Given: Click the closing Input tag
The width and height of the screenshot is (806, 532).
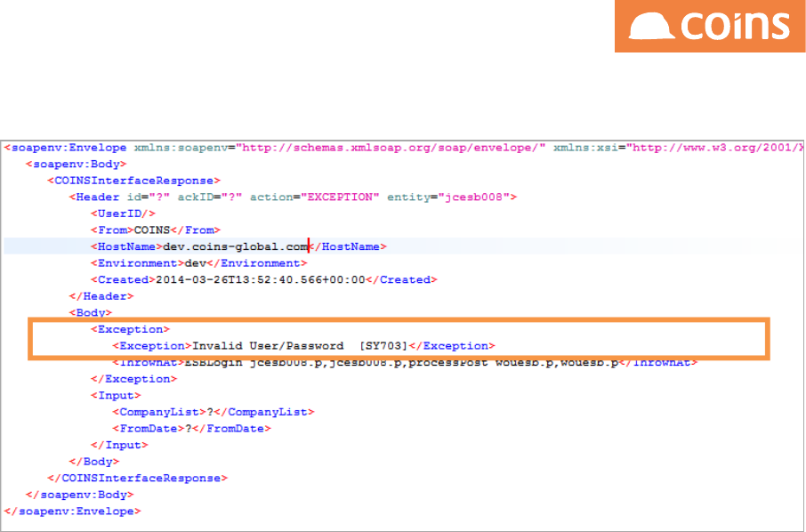Looking at the screenshot, I should (119, 445).
